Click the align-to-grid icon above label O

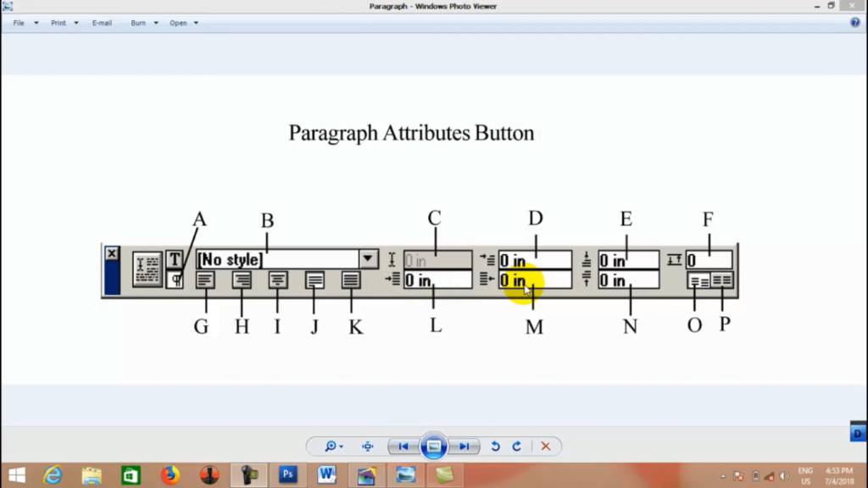pyautogui.click(x=698, y=280)
